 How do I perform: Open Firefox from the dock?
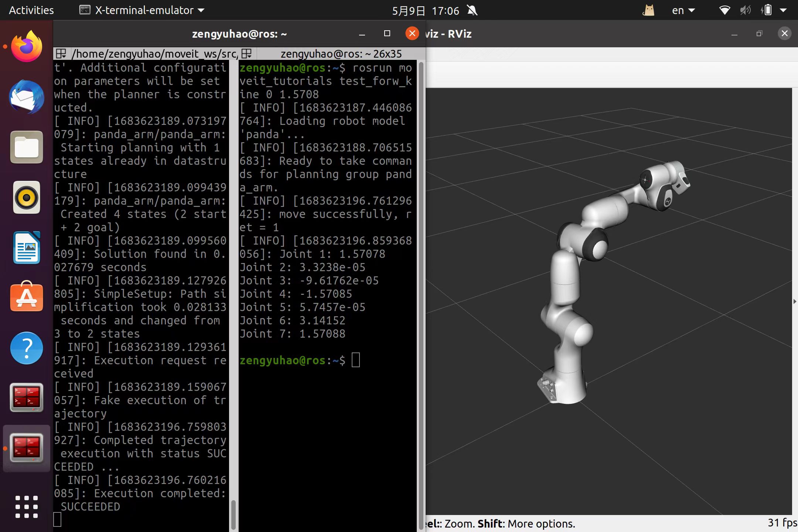coord(27,47)
